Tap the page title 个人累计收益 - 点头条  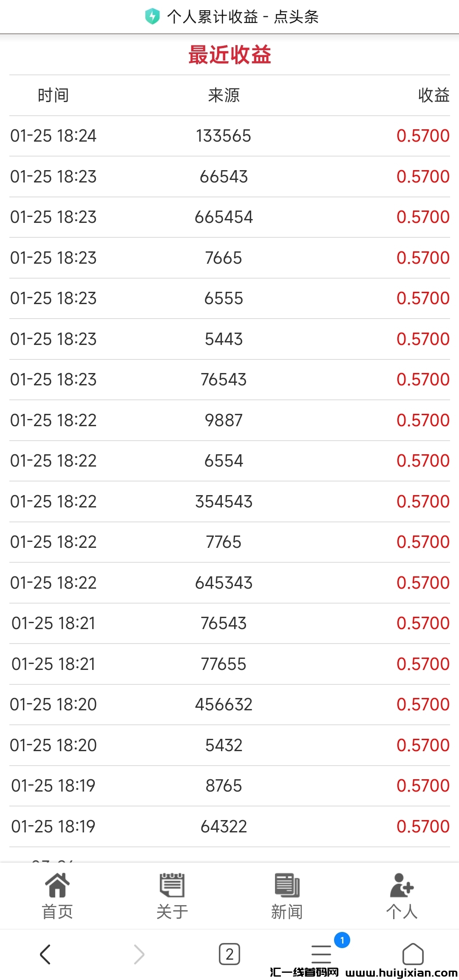(243, 17)
